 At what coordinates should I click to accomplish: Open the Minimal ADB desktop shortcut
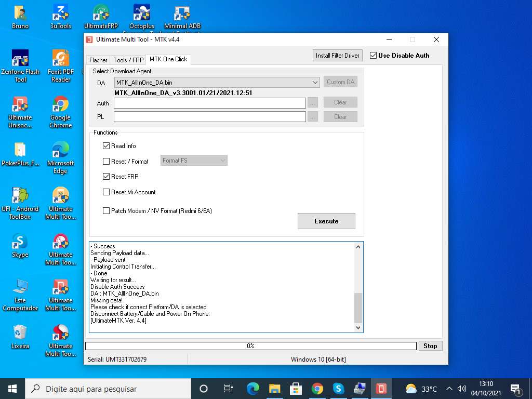pos(182,17)
